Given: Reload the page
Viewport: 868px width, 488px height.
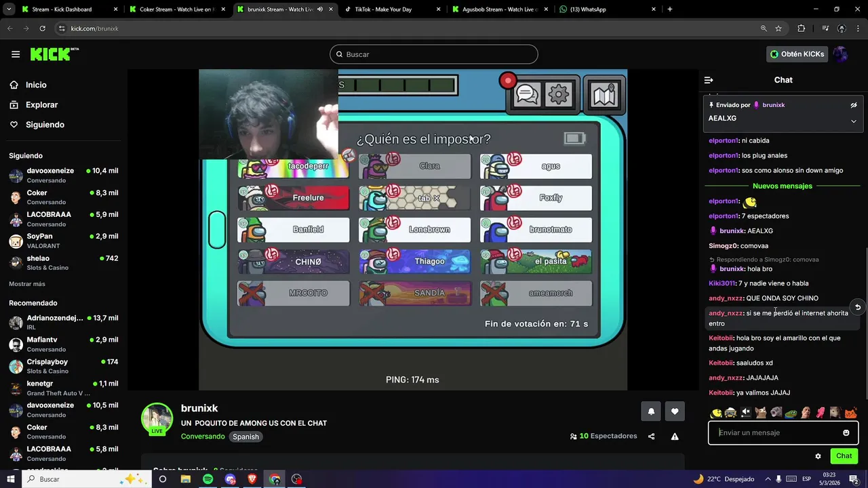Looking at the screenshot, I should pos(42,28).
